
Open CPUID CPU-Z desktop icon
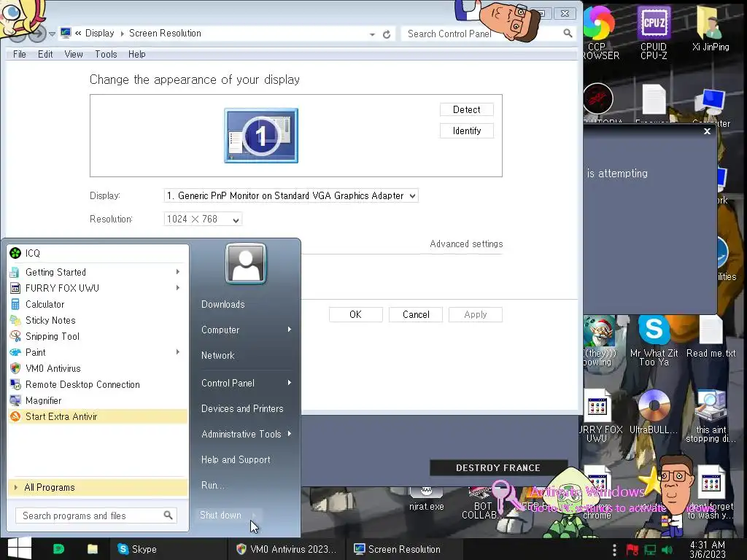point(654,32)
